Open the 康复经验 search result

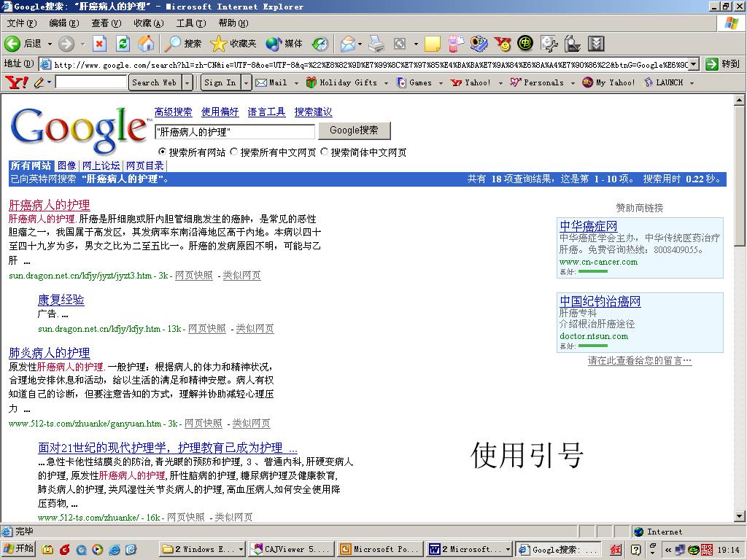[x=61, y=300]
